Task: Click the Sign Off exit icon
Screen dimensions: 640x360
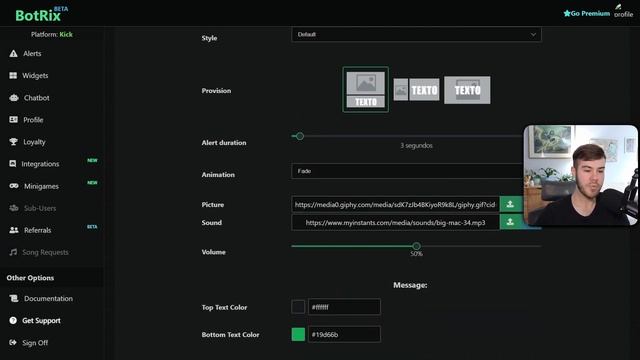Action: (13, 342)
